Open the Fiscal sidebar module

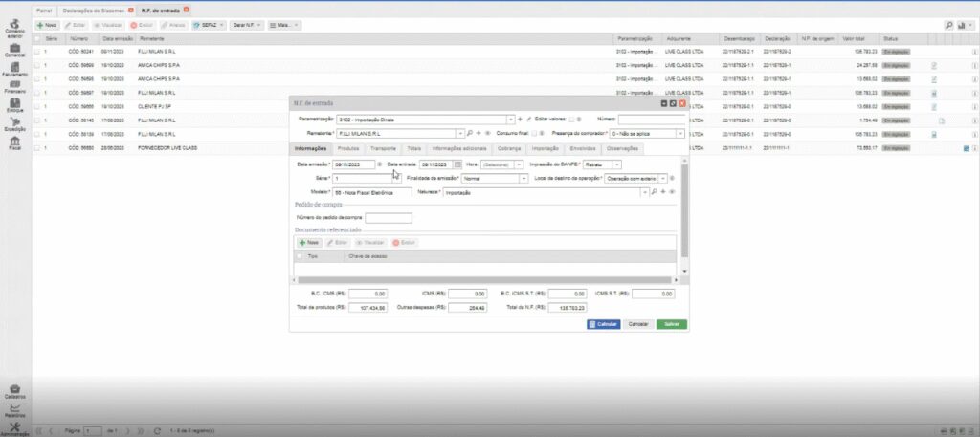pos(13,142)
